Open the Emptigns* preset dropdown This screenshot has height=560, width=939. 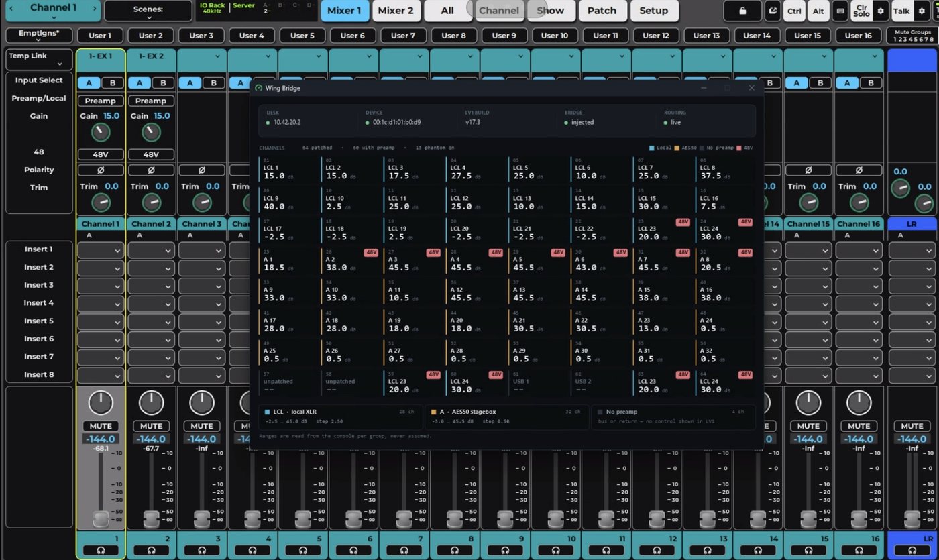pos(39,36)
